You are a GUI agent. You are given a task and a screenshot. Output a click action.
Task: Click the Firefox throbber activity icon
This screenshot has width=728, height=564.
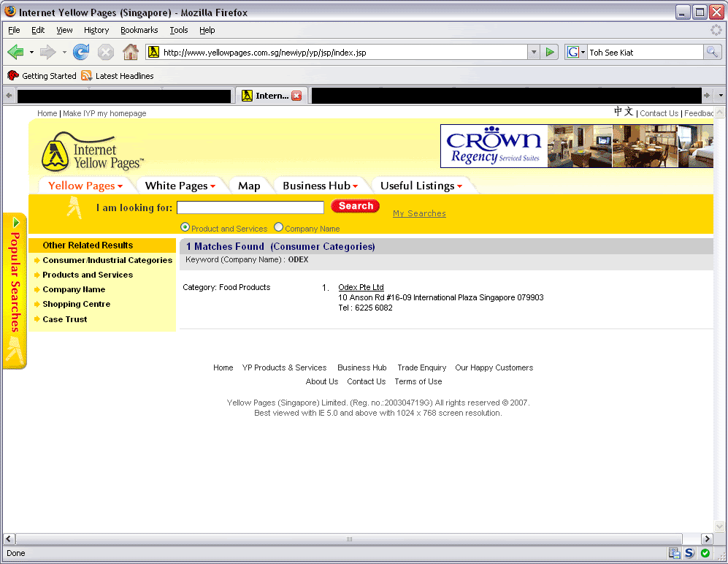(716, 30)
